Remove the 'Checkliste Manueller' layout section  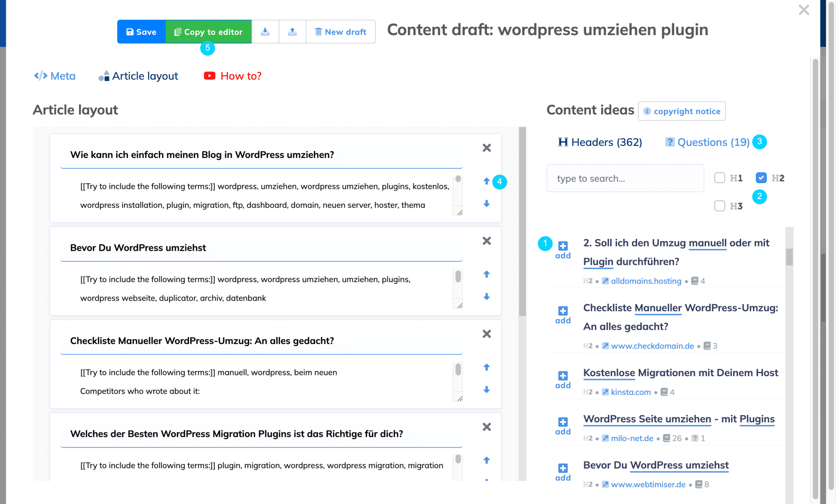tap(487, 334)
